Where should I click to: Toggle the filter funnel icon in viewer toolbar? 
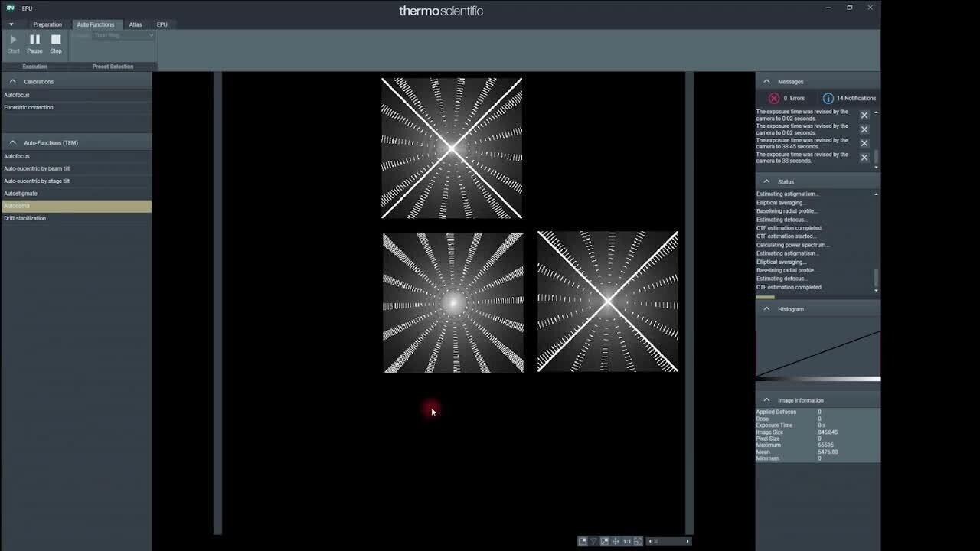pyautogui.click(x=593, y=541)
